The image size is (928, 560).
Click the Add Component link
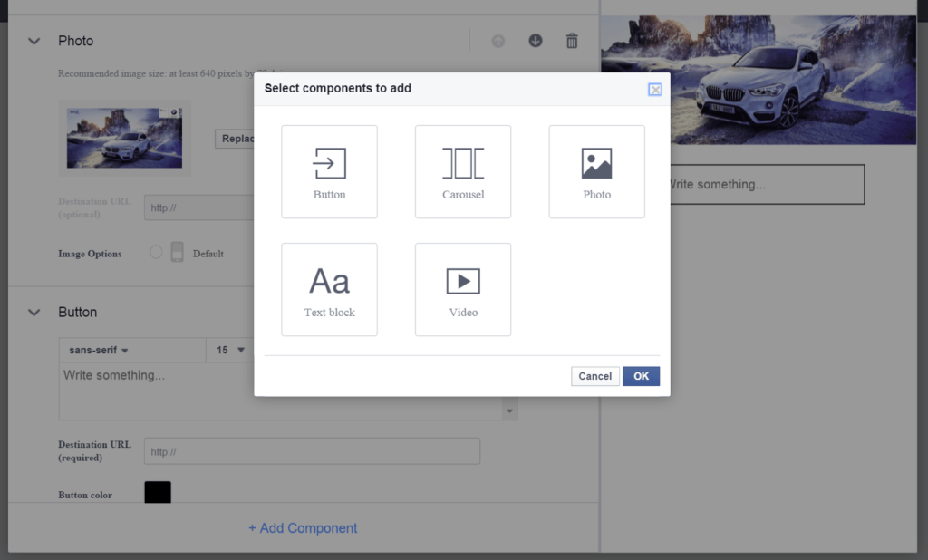tap(303, 528)
